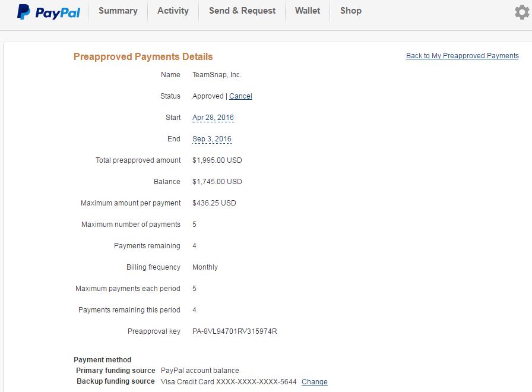
Task: Click the Approved status text
Action: [208, 96]
